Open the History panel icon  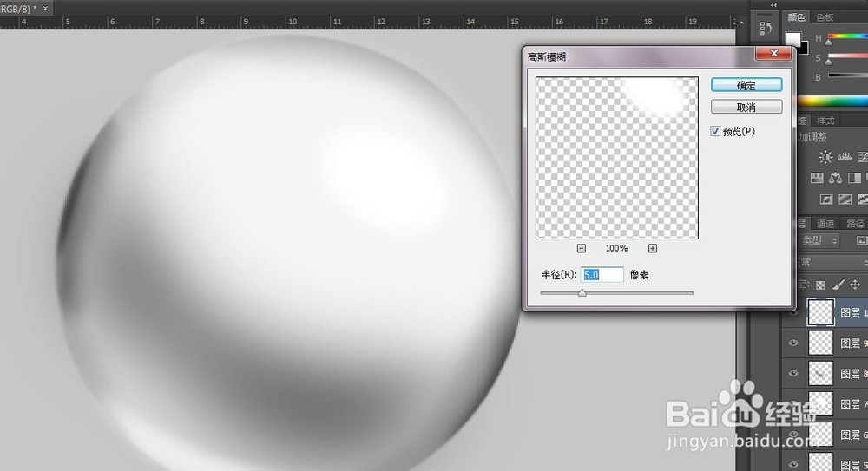click(x=766, y=28)
